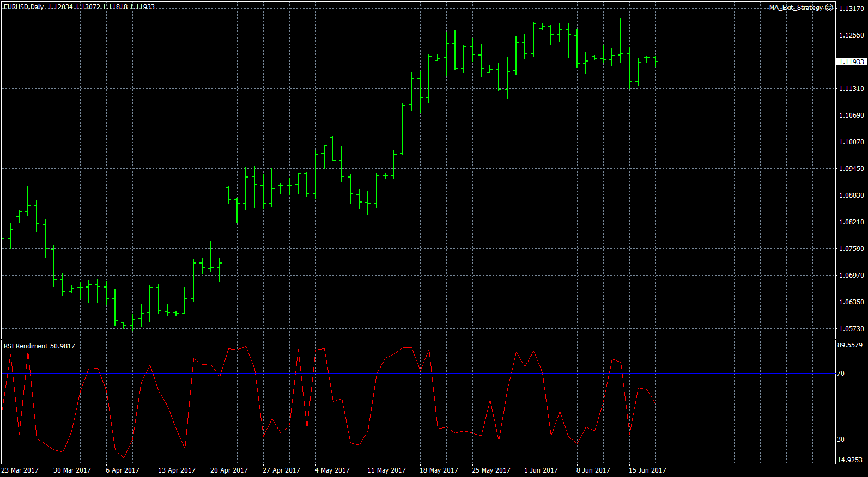This screenshot has width=868, height=477.
Task: Click the 1.13170 price scale label
Action: [851, 9]
